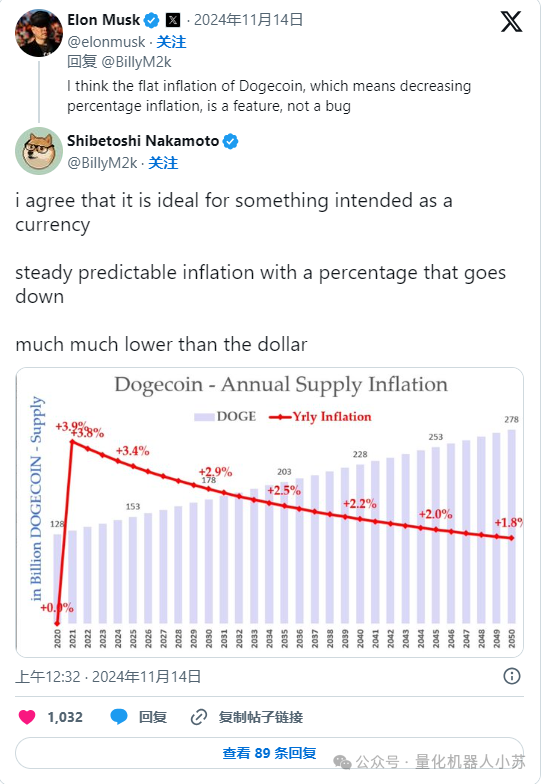
Task: Open the 上午12:32 timestamp link
Action: click(108, 676)
